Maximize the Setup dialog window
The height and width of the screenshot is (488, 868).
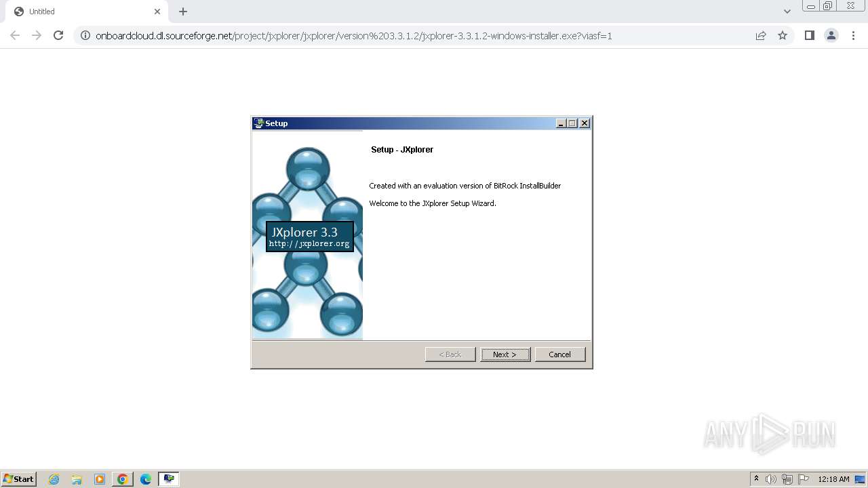tap(572, 123)
